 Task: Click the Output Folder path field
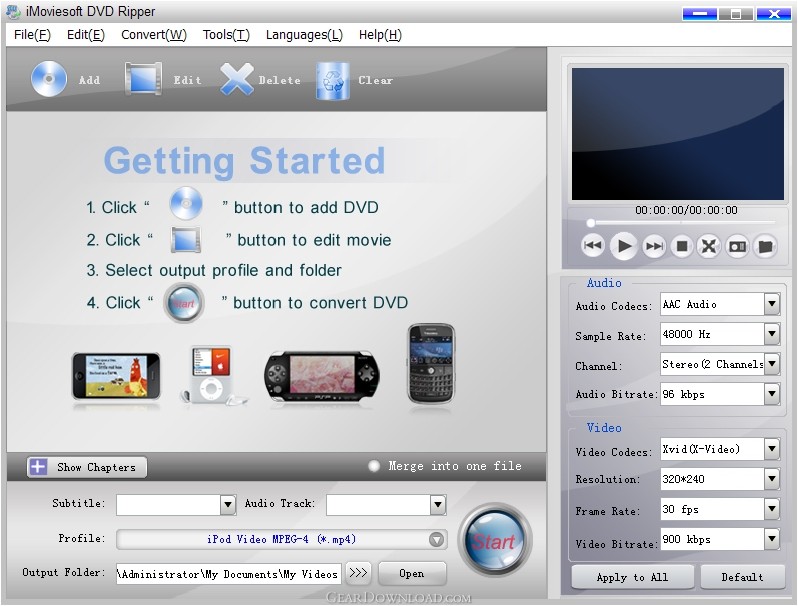tap(229, 574)
